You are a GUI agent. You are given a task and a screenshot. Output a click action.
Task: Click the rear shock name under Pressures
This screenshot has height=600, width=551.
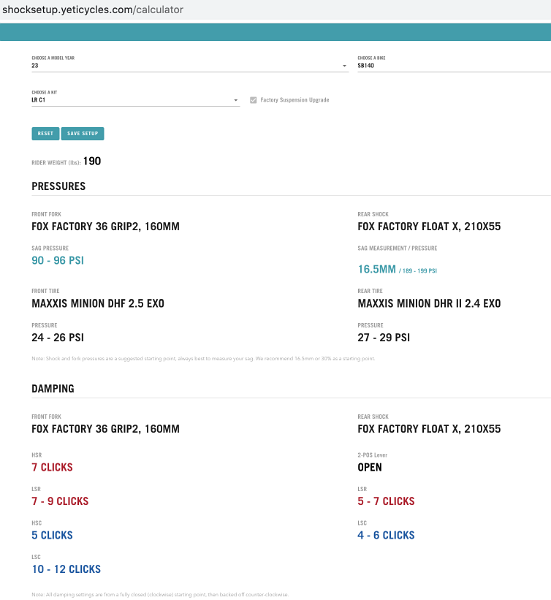pos(429,227)
